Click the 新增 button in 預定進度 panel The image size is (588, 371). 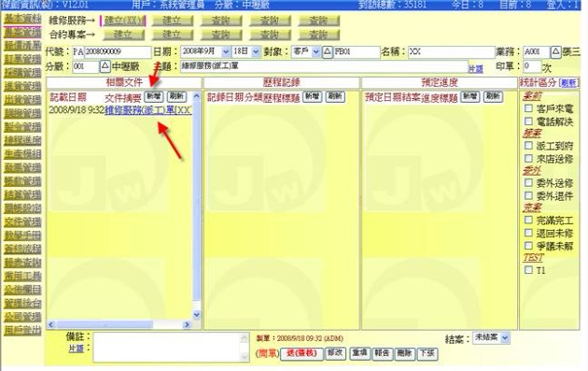tap(470, 96)
